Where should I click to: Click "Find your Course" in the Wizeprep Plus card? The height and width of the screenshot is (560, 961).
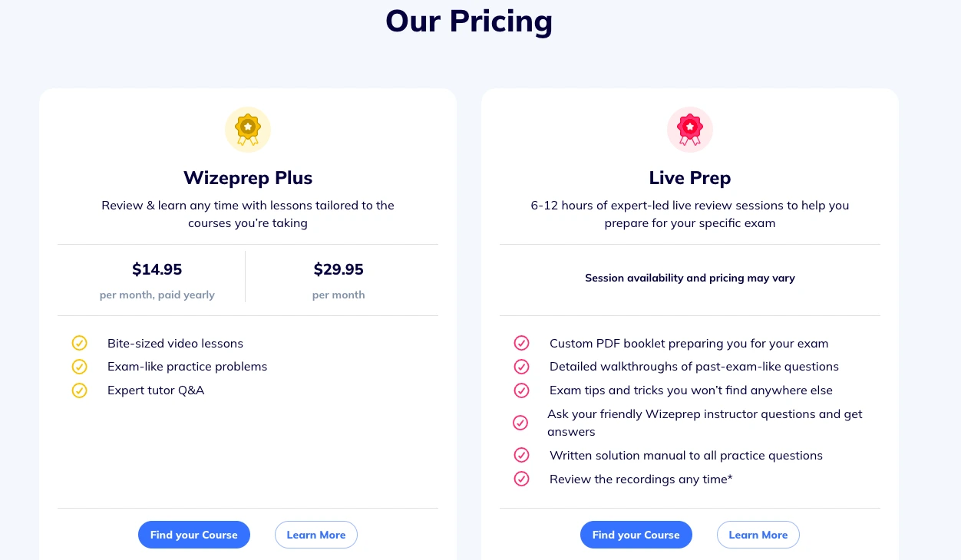[x=193, y=535]
